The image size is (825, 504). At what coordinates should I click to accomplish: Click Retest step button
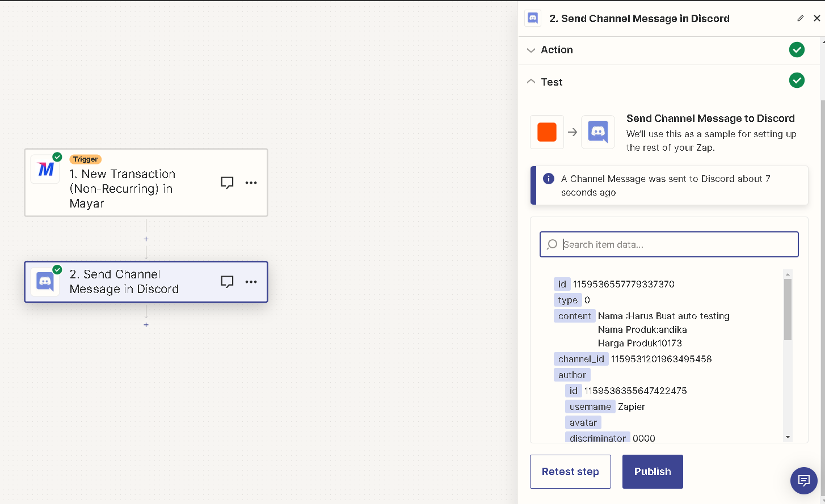[570, 472]
